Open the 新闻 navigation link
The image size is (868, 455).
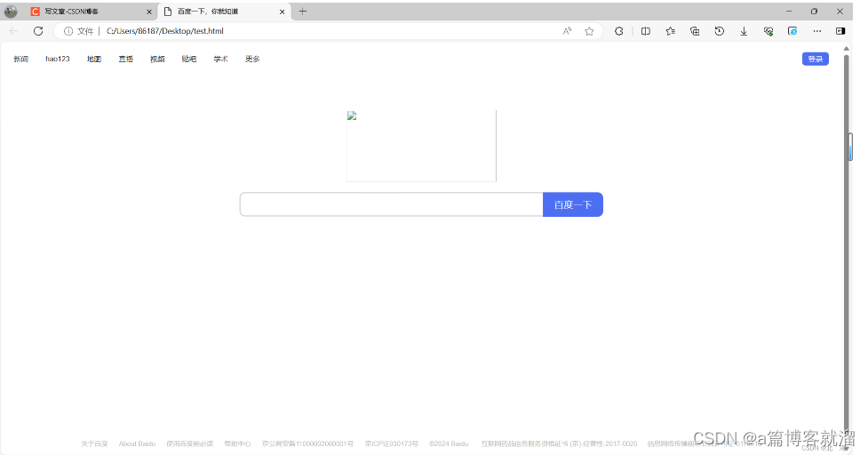click(x=21, y=59)
